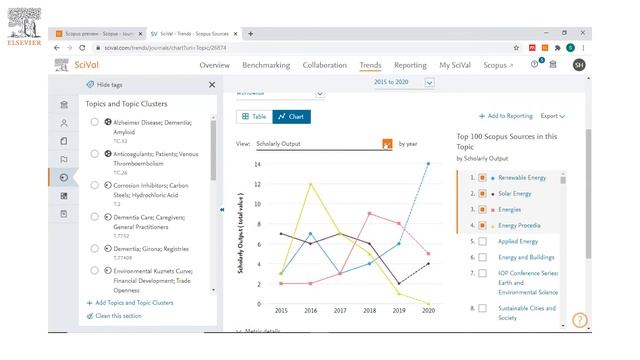Check IOP Conference Series source checkbox
The width and height of the screenshot is (640, 360).
(x=482, y=273)
